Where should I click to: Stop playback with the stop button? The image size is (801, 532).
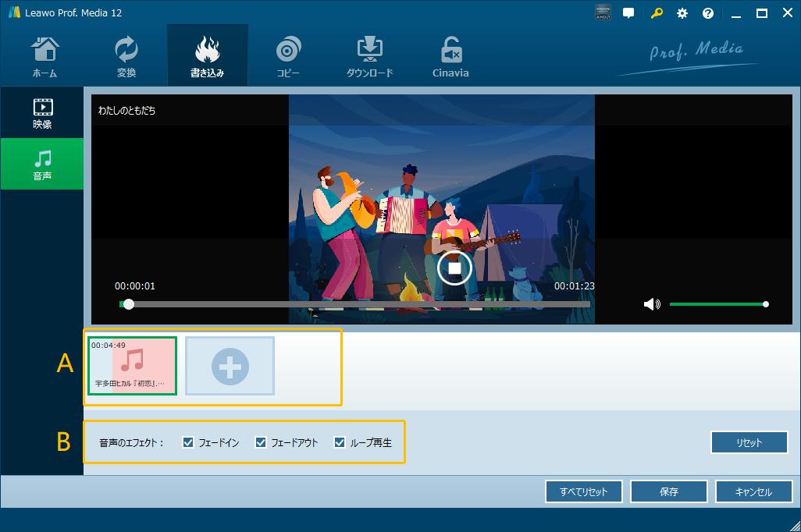click(x=454, y=268)
